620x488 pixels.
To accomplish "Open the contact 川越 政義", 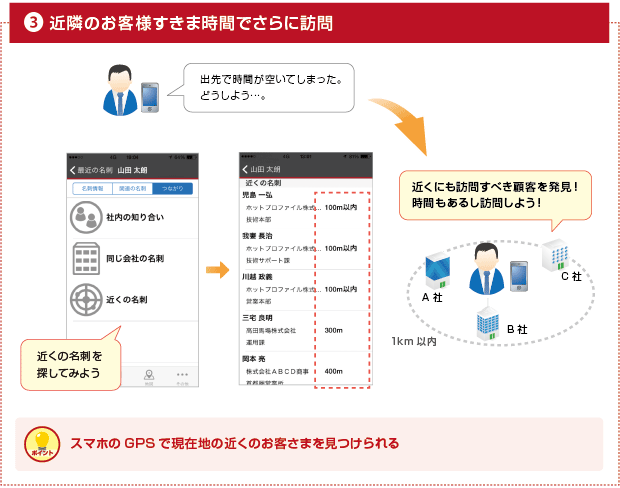I will tap(257, 277).
